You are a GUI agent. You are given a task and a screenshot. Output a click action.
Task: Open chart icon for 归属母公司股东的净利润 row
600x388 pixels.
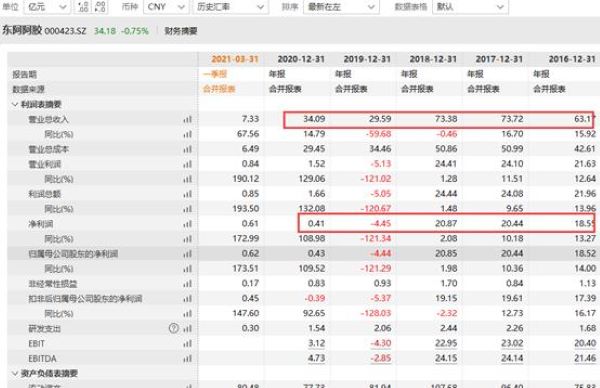point(188,254)
